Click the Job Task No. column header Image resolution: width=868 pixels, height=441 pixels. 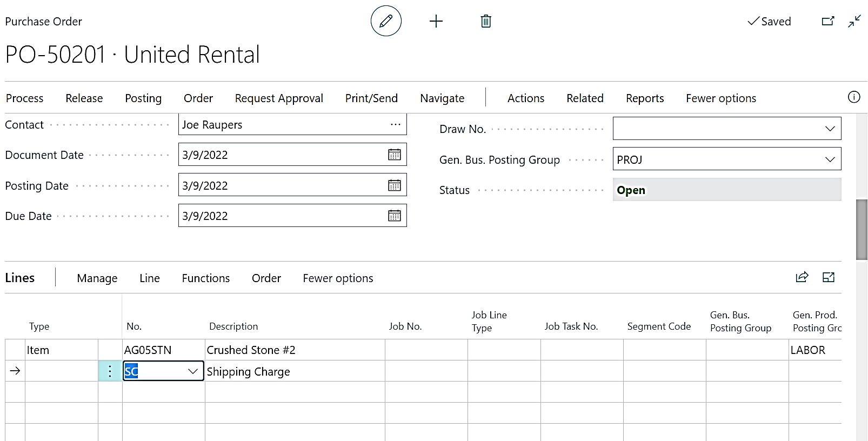click(x=571, y=326)
